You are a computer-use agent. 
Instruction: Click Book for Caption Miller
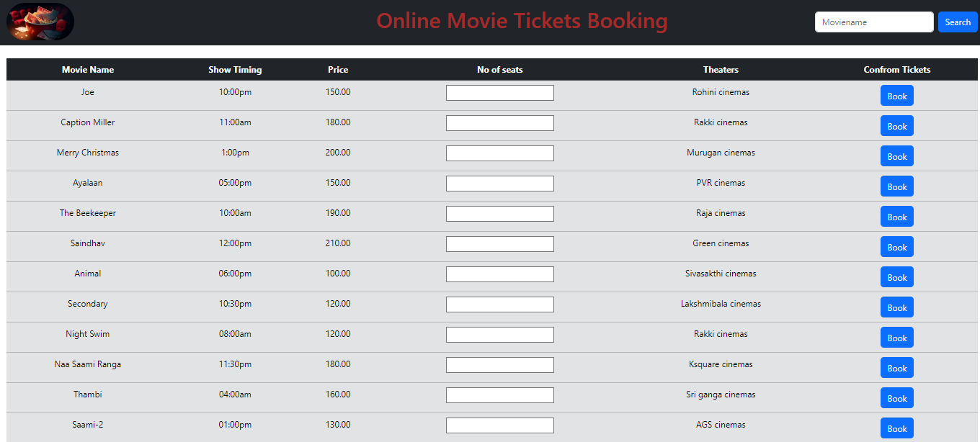click(896, 126)
